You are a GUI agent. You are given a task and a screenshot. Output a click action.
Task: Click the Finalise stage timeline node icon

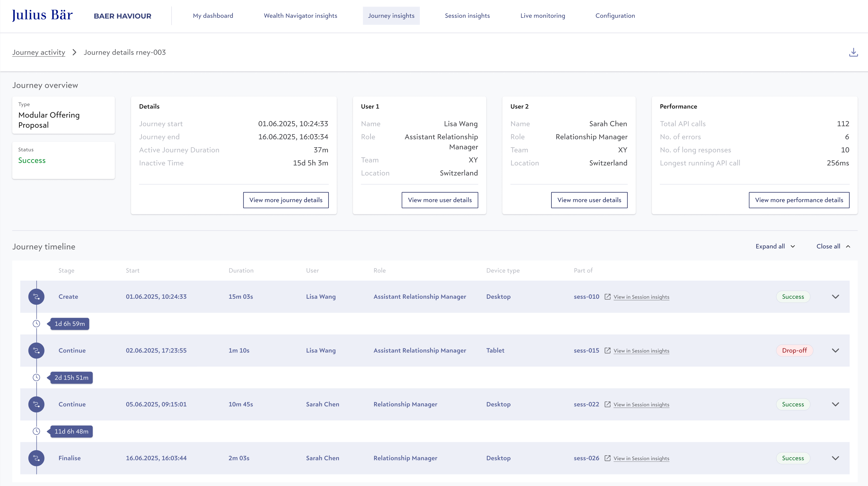(x=37, y=458)
